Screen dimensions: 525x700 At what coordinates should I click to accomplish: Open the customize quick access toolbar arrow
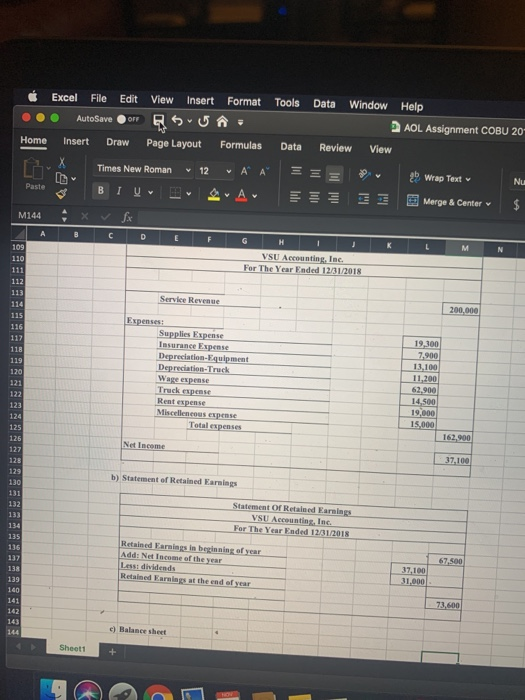coord(240,122)
